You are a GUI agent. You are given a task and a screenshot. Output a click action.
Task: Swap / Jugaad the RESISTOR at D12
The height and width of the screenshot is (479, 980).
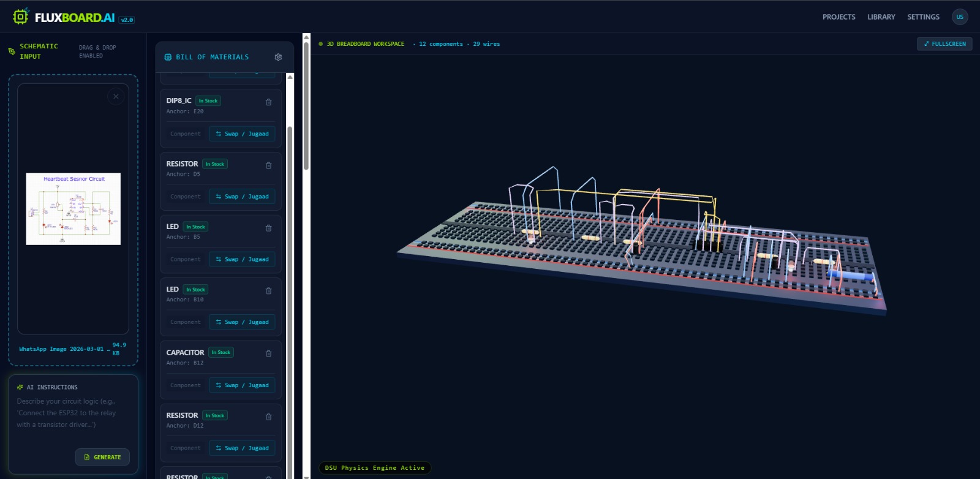242,448
